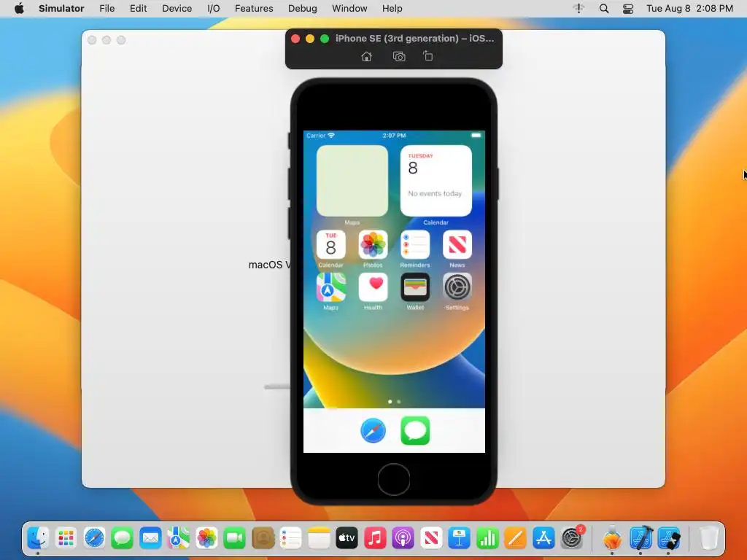This screenshot has width=747, height=560.
Task: Open Notes from the macOS Dock
Action: tap(319, 539)
